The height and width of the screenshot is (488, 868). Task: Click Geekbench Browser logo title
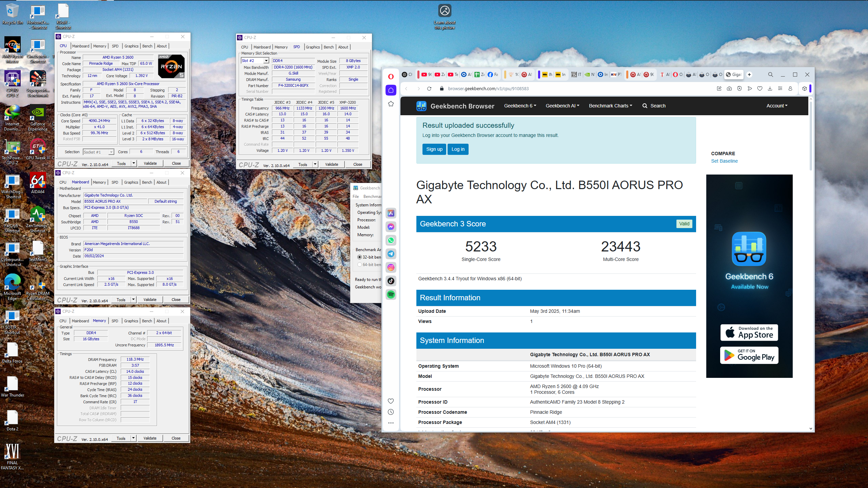[455, 106]
